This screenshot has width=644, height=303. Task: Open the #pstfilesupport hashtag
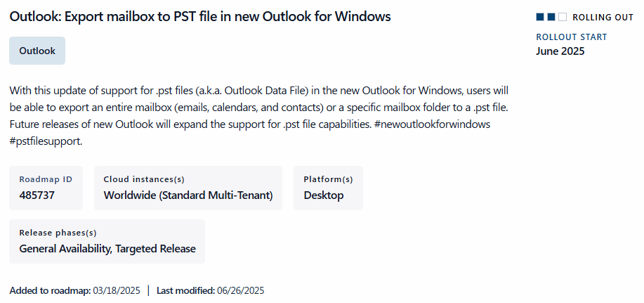[46, 141]
